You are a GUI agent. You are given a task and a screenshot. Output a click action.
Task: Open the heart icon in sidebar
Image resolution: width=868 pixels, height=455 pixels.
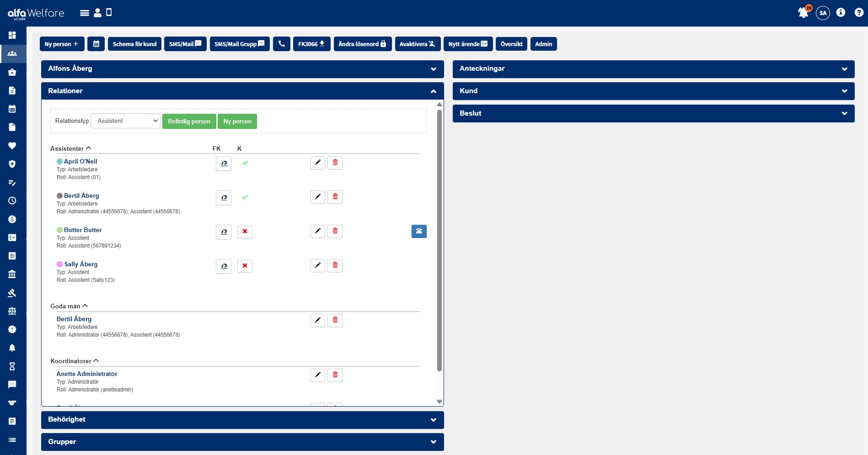tap(12, 146)
